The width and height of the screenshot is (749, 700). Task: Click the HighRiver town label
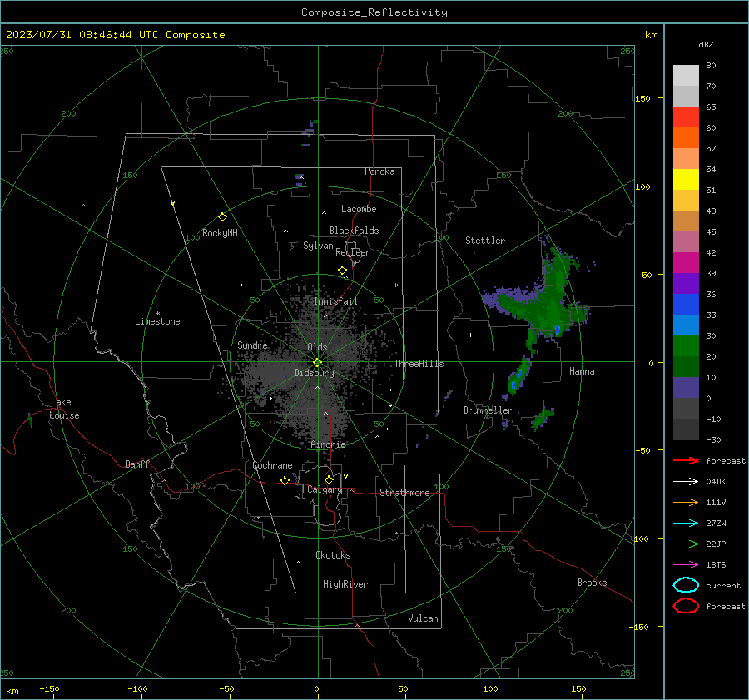pos(345,584)
